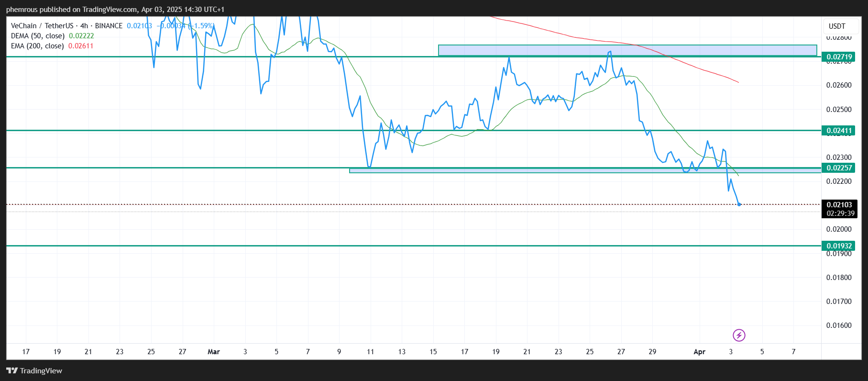Select the DEMA (50, close) indicator legend
This screenshot has width=868, height=381.
[38, 36]
